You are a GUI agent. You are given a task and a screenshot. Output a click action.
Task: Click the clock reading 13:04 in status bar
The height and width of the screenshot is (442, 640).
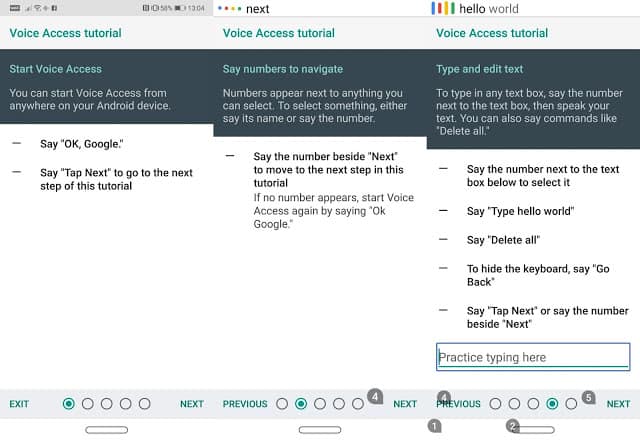click(196, 8)
